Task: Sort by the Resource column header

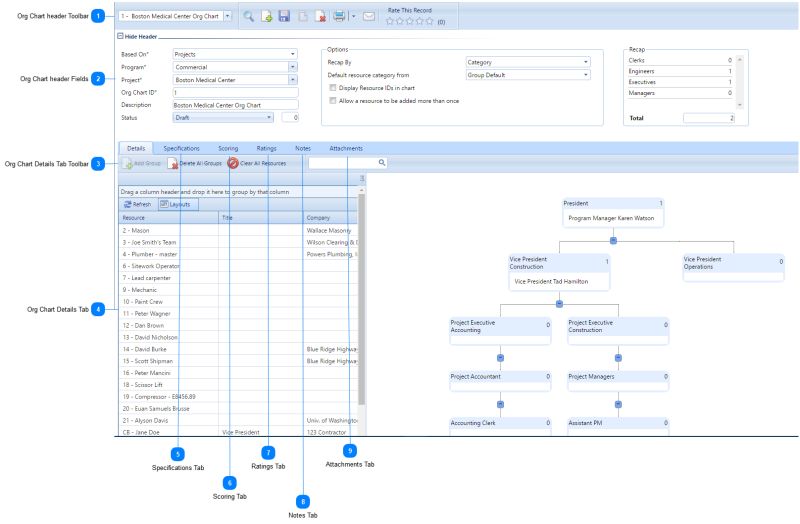Action: [x=169, y=218]
